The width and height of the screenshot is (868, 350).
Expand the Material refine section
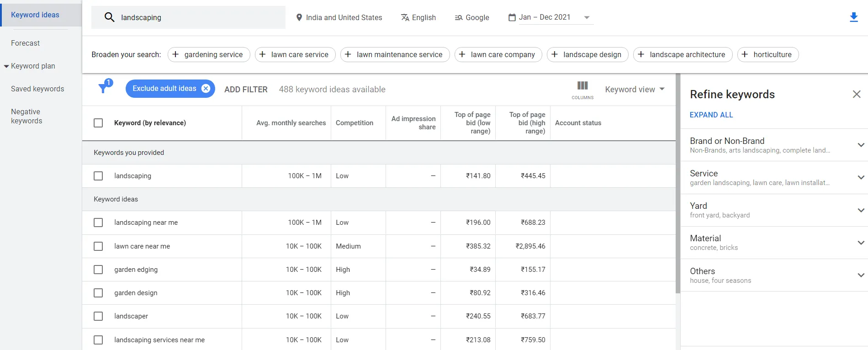tap(861, 243)
